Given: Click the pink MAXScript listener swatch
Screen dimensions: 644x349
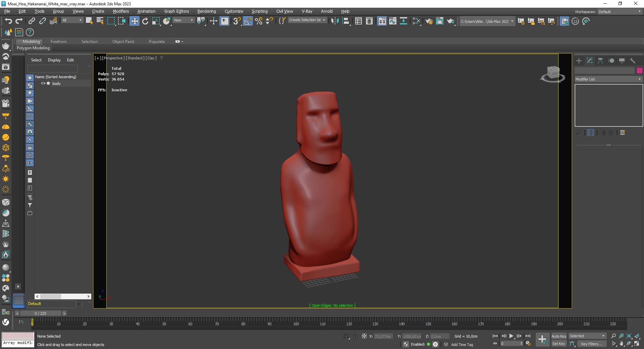Looking at the screenshot, I should (18, 336).
